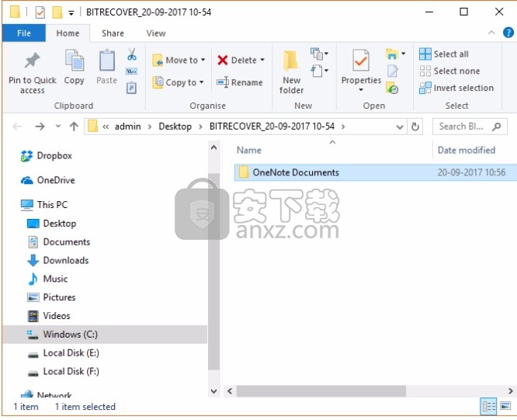Open the Easy access dropdown
The width and height of the screenshot is (517, 420).
point(319,71)
